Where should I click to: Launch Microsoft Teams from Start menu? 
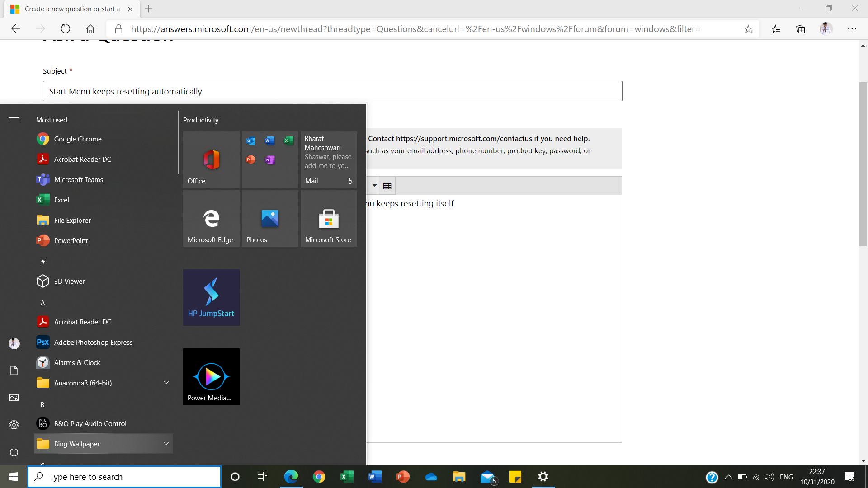coord(103,179)
